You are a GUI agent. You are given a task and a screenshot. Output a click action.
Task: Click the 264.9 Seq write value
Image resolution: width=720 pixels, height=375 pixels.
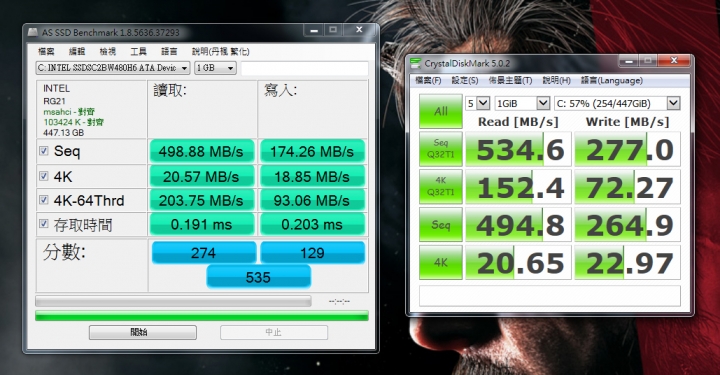tap(627, 225)
